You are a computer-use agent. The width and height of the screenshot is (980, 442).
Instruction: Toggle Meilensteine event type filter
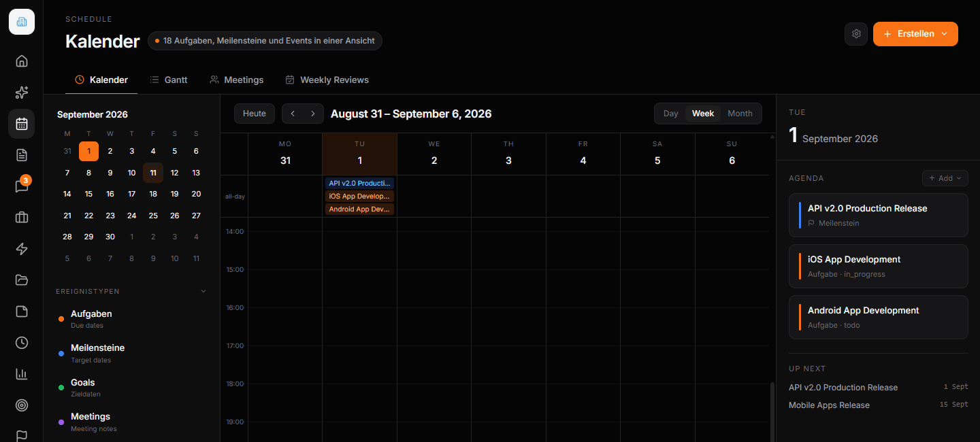point(132,353)
